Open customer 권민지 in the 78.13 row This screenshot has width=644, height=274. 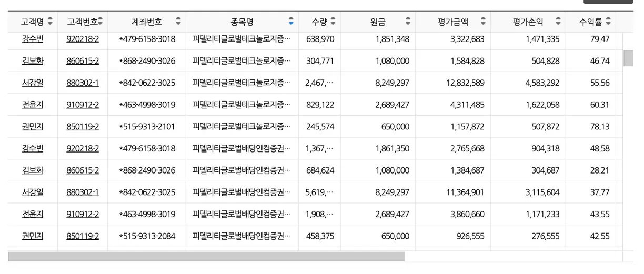(x=33, y=127)
